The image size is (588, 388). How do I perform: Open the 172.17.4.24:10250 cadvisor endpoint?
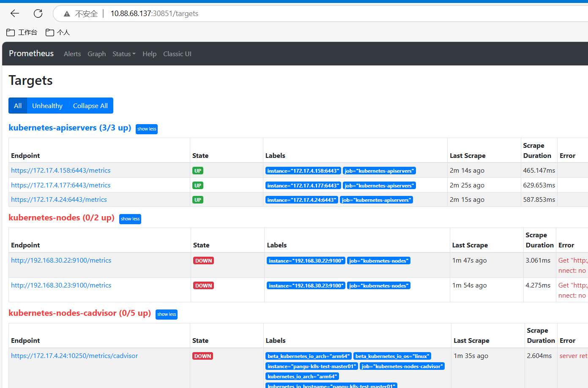74,356
